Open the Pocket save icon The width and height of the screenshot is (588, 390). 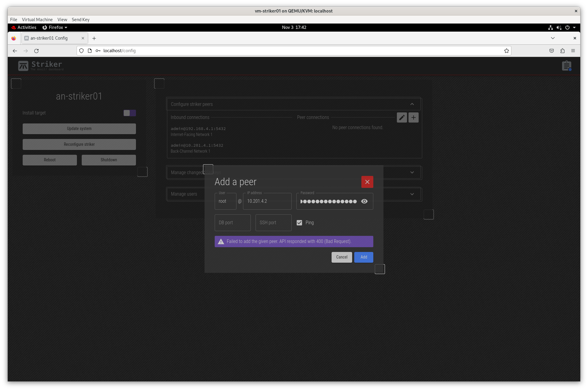552,51
